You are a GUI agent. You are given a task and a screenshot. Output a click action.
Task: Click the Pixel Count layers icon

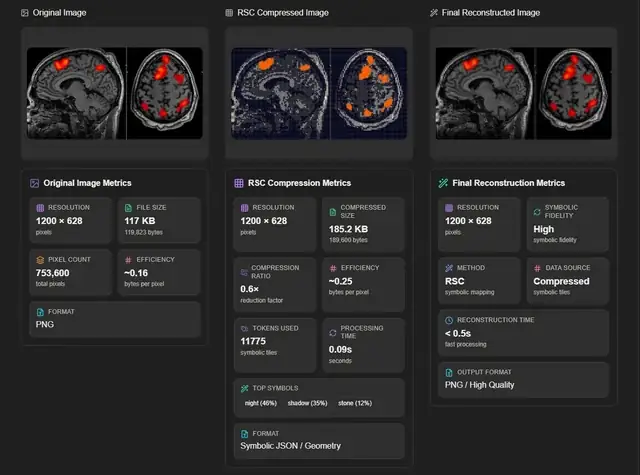click(x=40, y=259)
